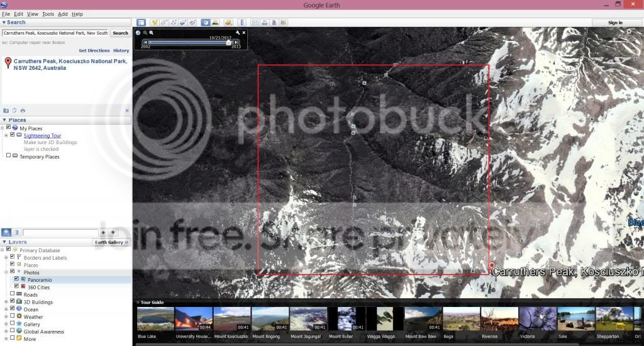Uncheck the Panoramio layer
The image size is (644, 346).
17,279
